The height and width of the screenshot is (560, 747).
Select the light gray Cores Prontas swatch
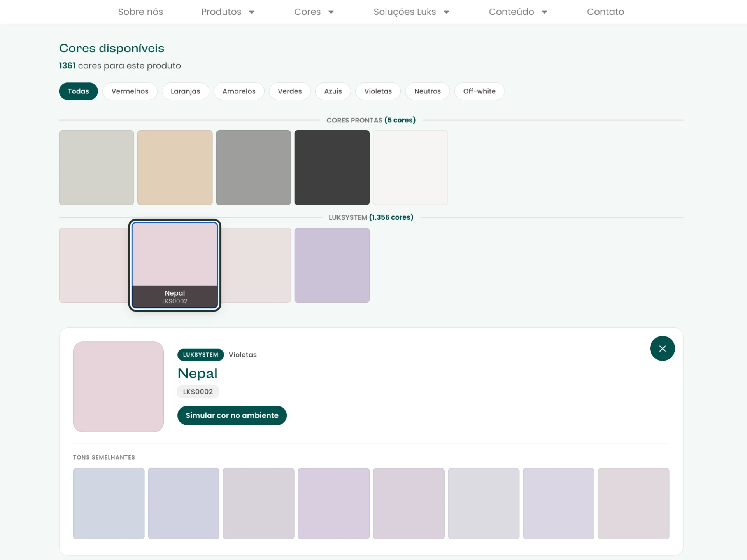click(96, 168)
